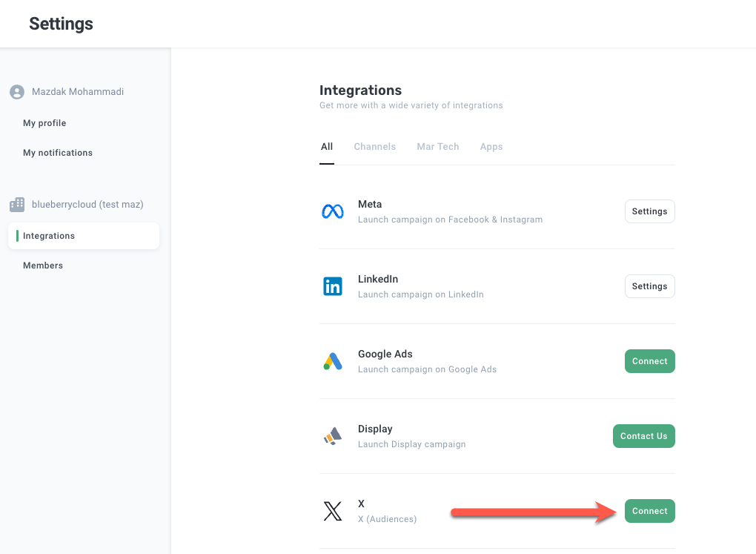
Task: Open Settings for Meta integration
Action: (x=649, y=211)
